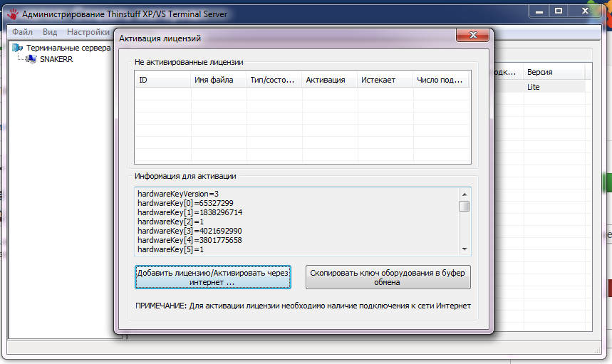Click the hardwareKey[5]=1 line

coord(170,250)
